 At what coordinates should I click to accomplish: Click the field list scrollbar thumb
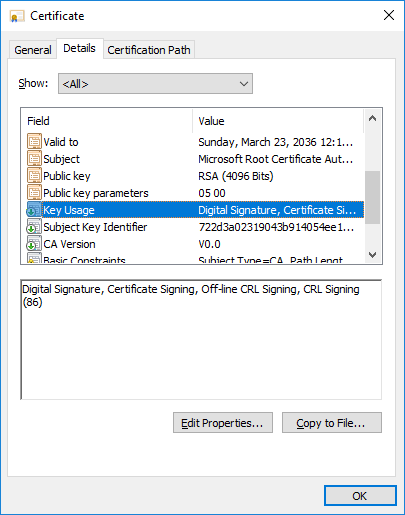pos(373,197)
